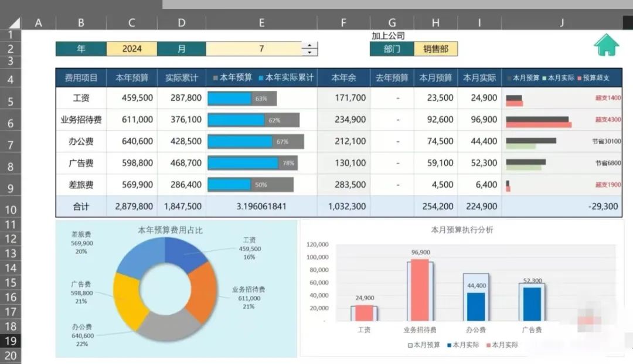Image resolution: width=633 pixels, height=364 pixels.
Task: Increase month with spinner up arrow
Action: [x=309, y=46]
